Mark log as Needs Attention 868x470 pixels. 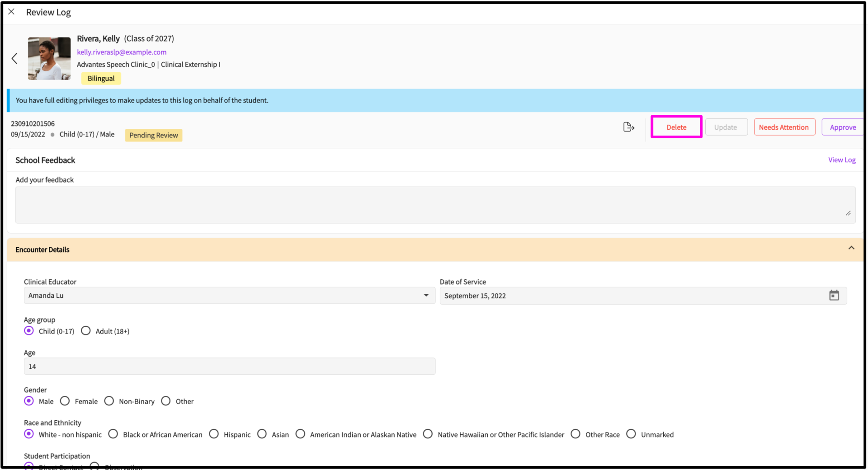click(x=783, y=127)
